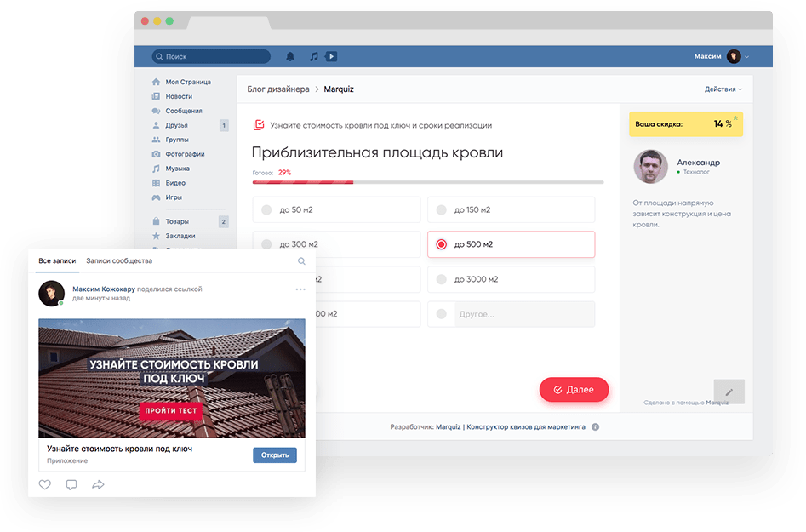Viewport: 806px width, 532px height.
Task: Share the post with arrow icon
Action: tap(98, 484)
